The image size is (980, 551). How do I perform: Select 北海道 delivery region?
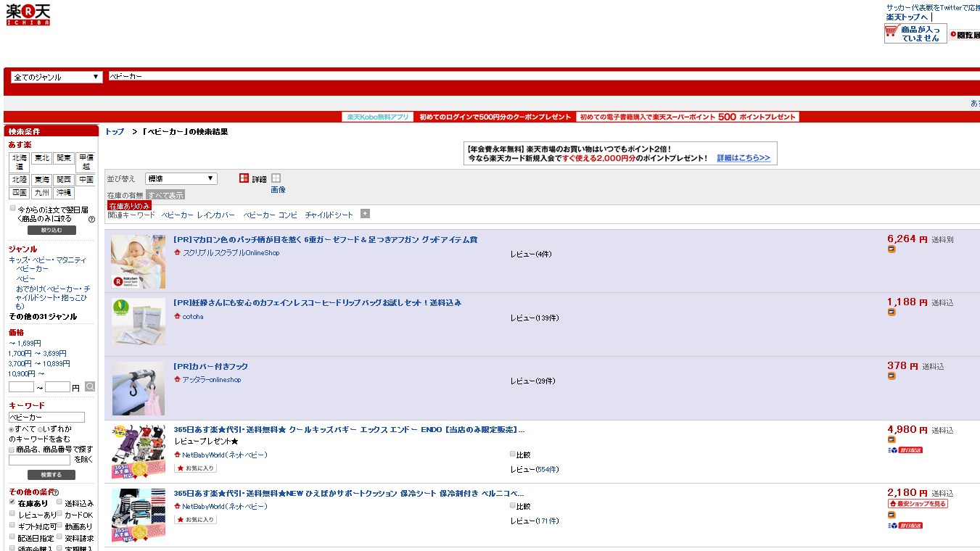(20, 162)
